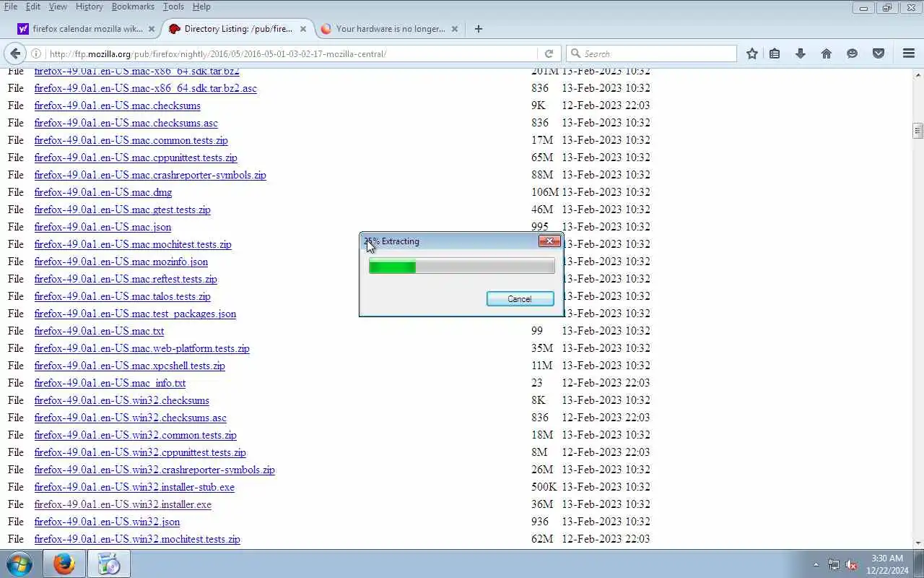Open the mac_info.txt link
The image size is (924, 578).
110,383
